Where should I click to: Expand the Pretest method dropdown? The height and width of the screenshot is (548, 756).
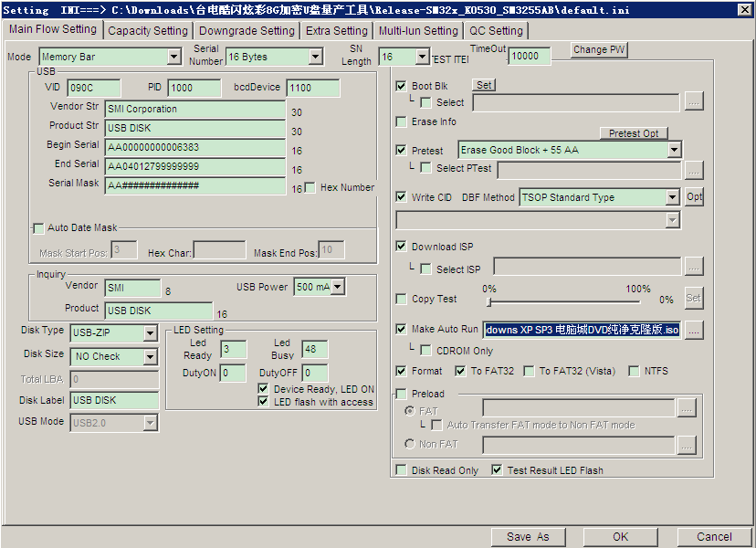674,150
